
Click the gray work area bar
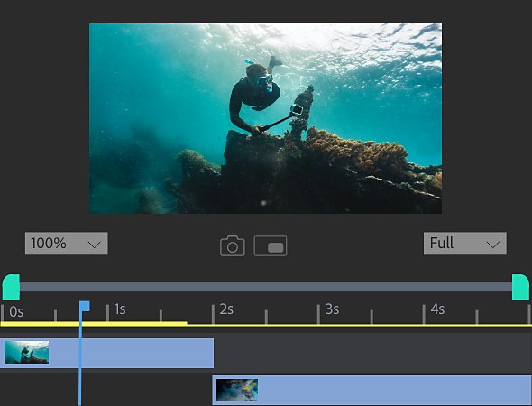pos(266,287)
